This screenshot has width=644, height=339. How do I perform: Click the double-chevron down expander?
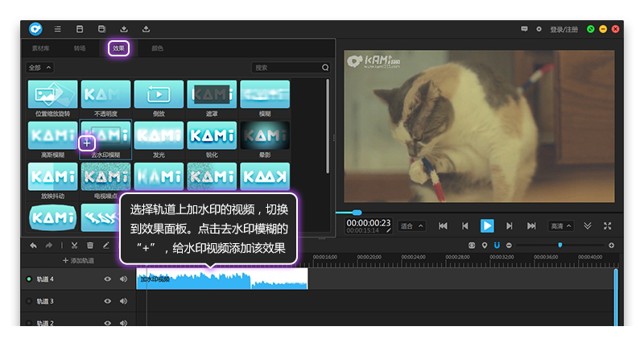pos(588,226)
